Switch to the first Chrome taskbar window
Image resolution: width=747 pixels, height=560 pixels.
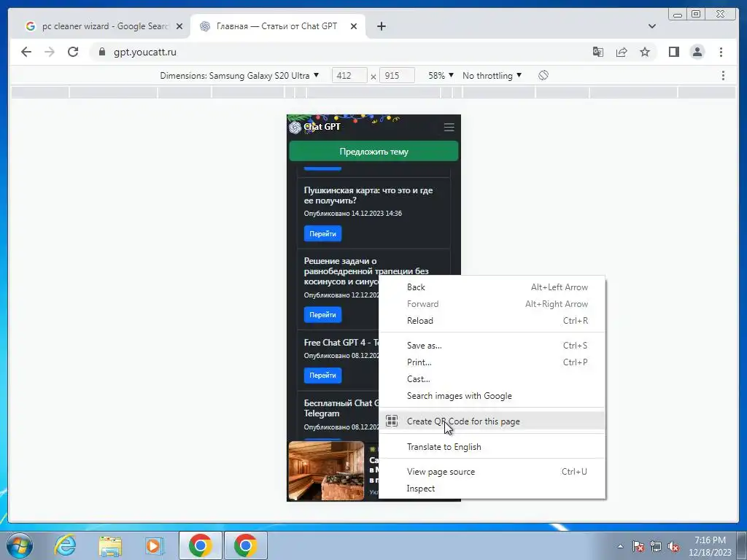pyautogui.click(x=201, y=545)
